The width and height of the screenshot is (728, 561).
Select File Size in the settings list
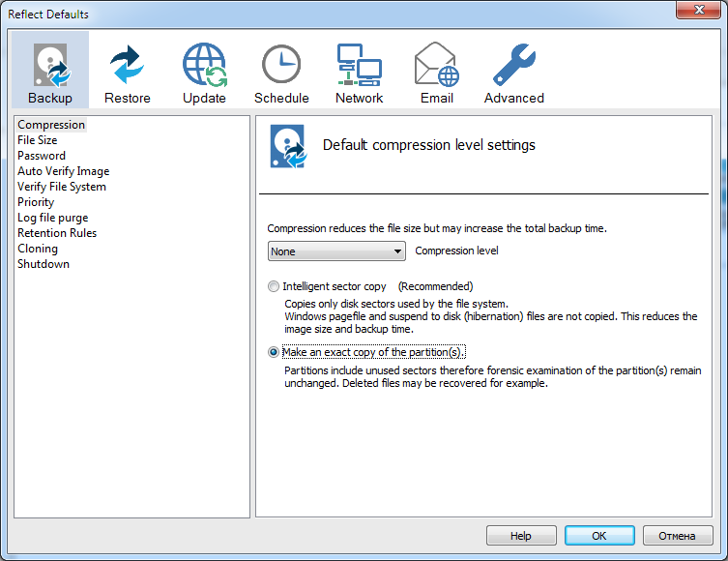[38, 140]
